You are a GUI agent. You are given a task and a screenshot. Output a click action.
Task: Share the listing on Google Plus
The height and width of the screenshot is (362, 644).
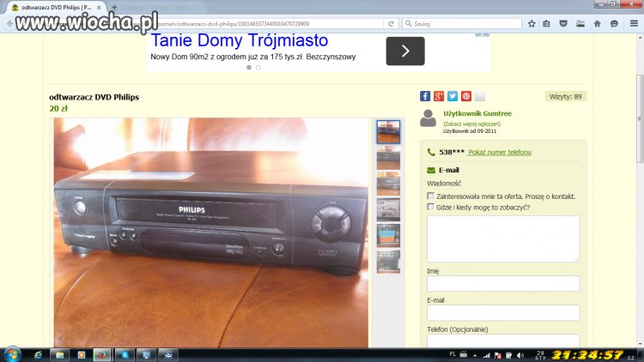tap(439, 96)
